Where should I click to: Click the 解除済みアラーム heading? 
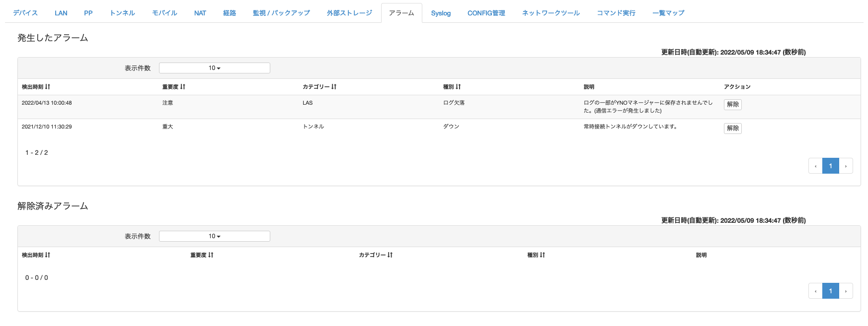(x=53, y=206)
